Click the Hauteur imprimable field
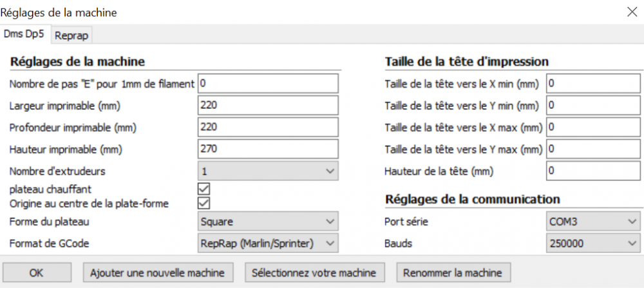 (x=268, y=149)
